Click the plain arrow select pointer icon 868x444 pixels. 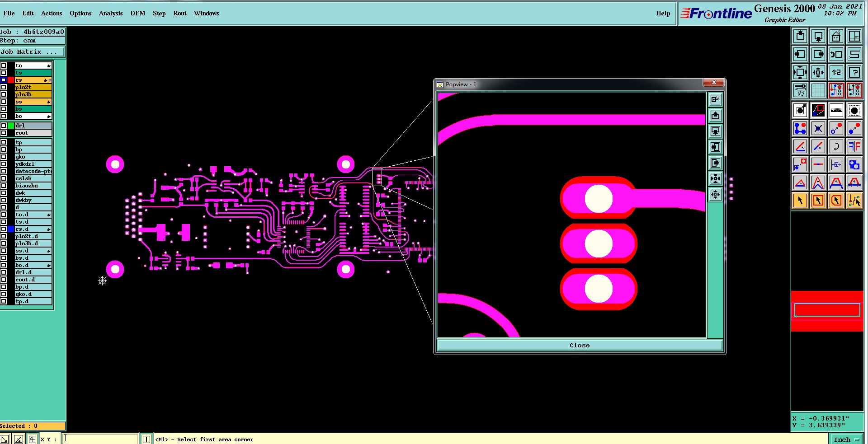pyautogui.click(x=800, y=201)
